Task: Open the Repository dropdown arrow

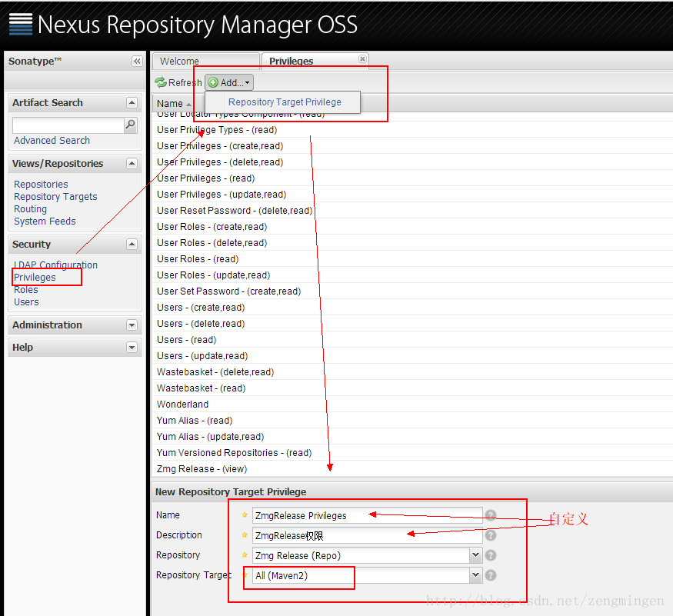Action: 475,555
